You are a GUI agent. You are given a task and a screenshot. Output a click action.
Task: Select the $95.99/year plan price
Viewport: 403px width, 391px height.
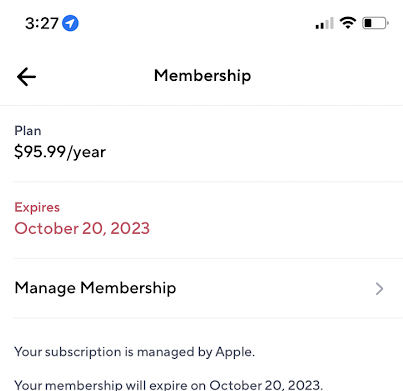[x=60, y=152]
